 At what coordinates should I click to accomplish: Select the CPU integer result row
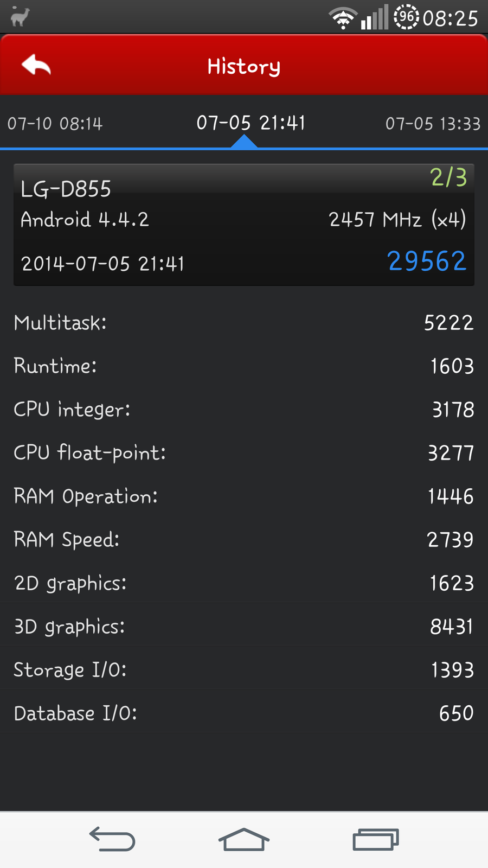coord(244,410)
